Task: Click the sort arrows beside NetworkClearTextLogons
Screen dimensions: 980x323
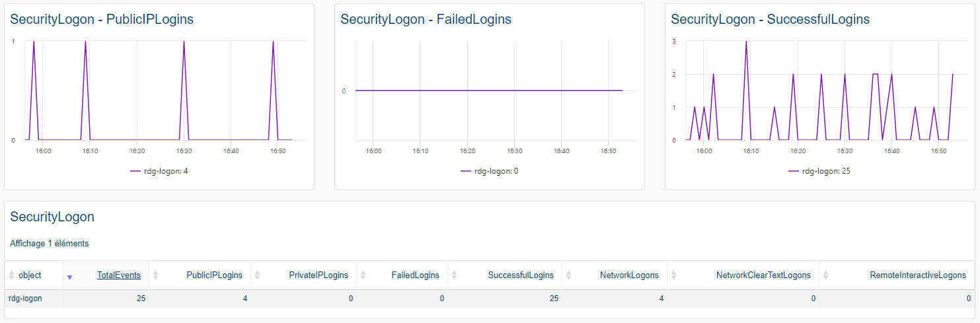Action: pyautogui.click(x=673, y=275)
